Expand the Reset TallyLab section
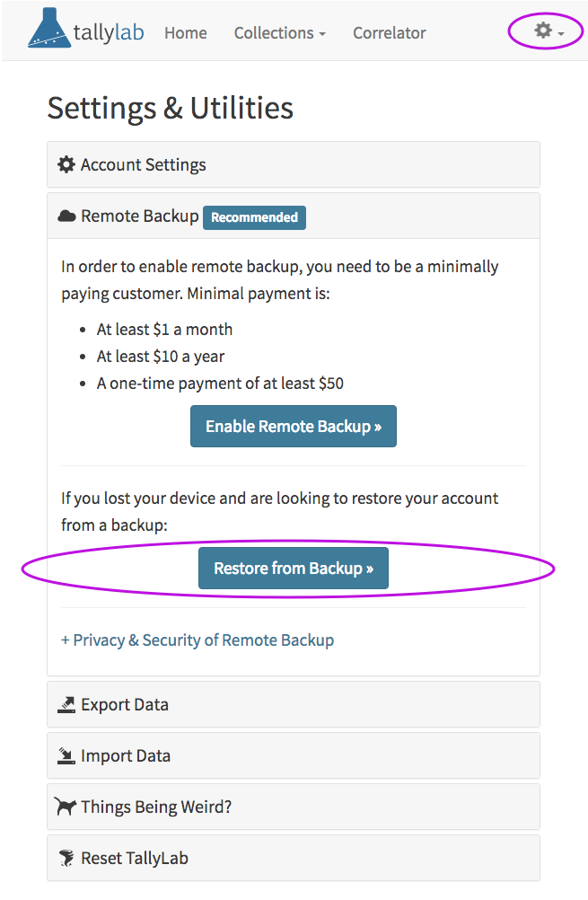Screen dimensions: 588x900 (294, 858)
